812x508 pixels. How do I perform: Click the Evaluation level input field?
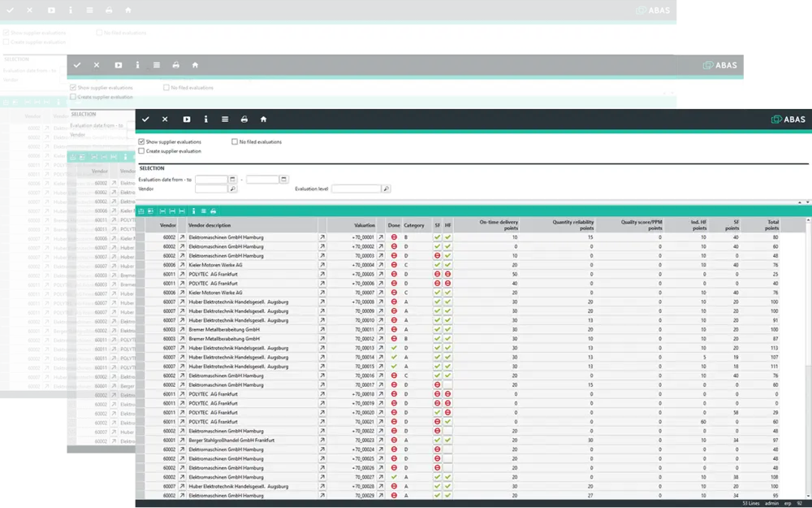356,189
